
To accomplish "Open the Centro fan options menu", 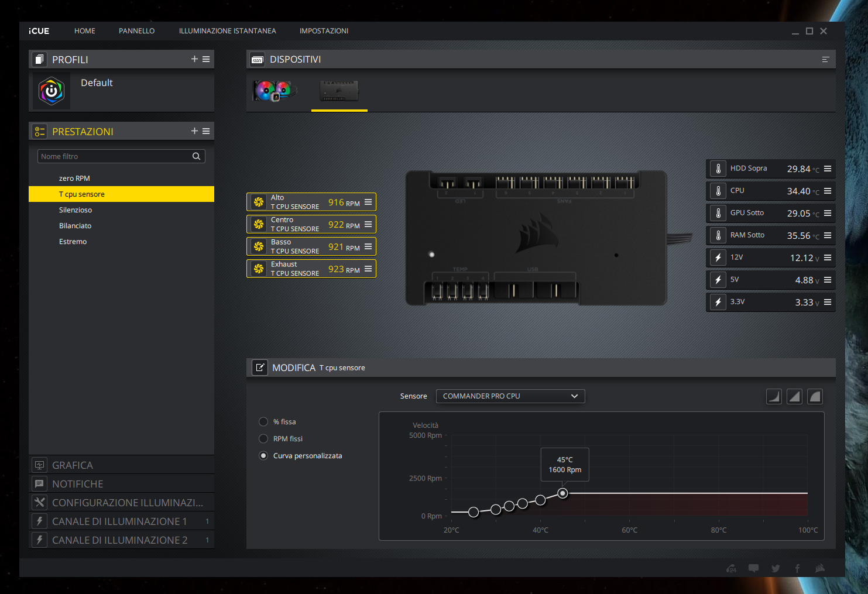I will click(368, 224).
